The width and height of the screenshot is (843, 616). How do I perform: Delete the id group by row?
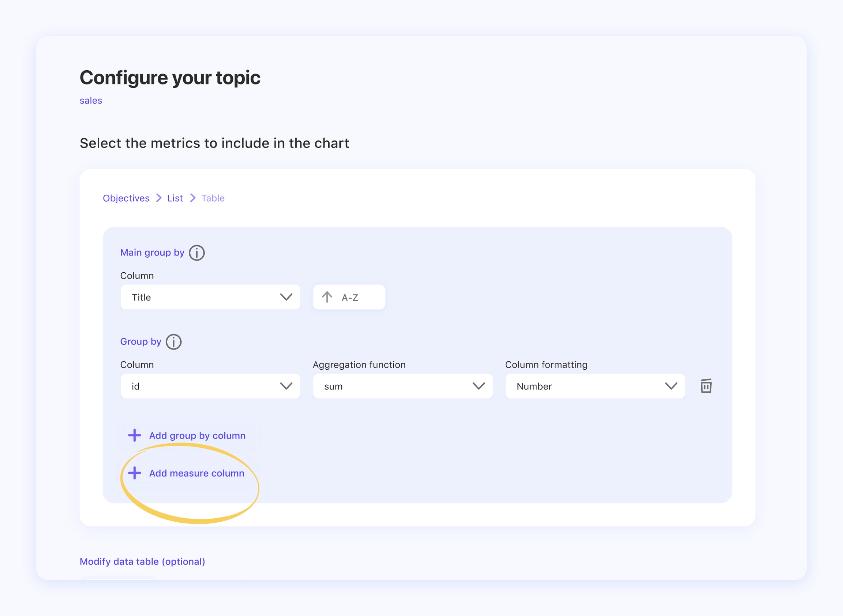(706, 386)
